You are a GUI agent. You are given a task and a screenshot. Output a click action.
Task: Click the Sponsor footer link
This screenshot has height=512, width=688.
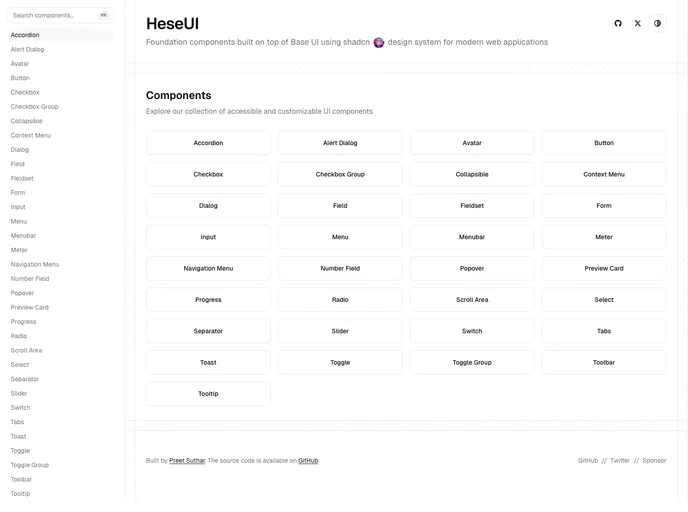point(654,461)
